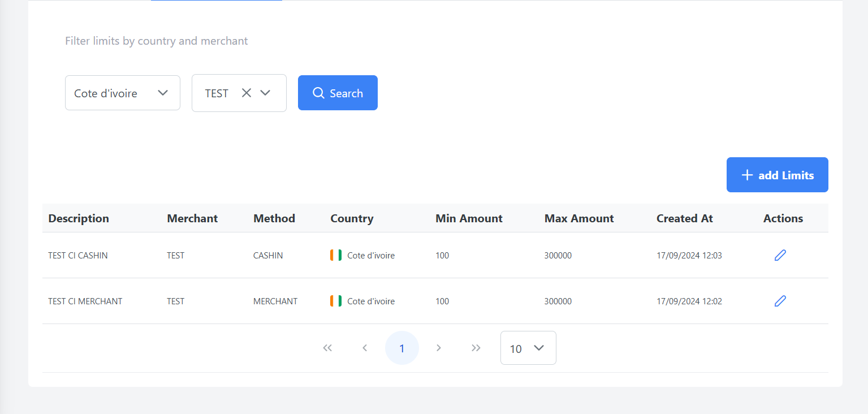Clear the TEST merchant selection via X icon
This screenshot has width=868, height=414.
coord(247,93)
